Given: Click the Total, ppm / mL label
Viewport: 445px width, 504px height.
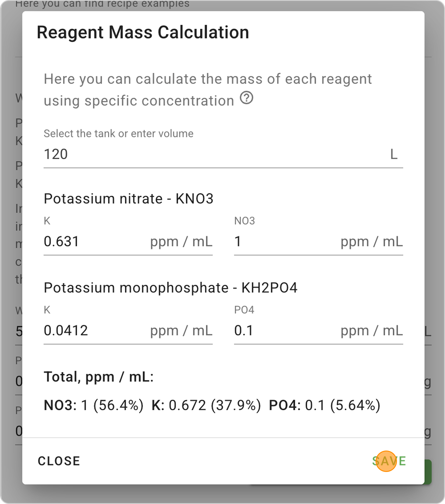Looking at the screenshot, I should coord(99,377).
